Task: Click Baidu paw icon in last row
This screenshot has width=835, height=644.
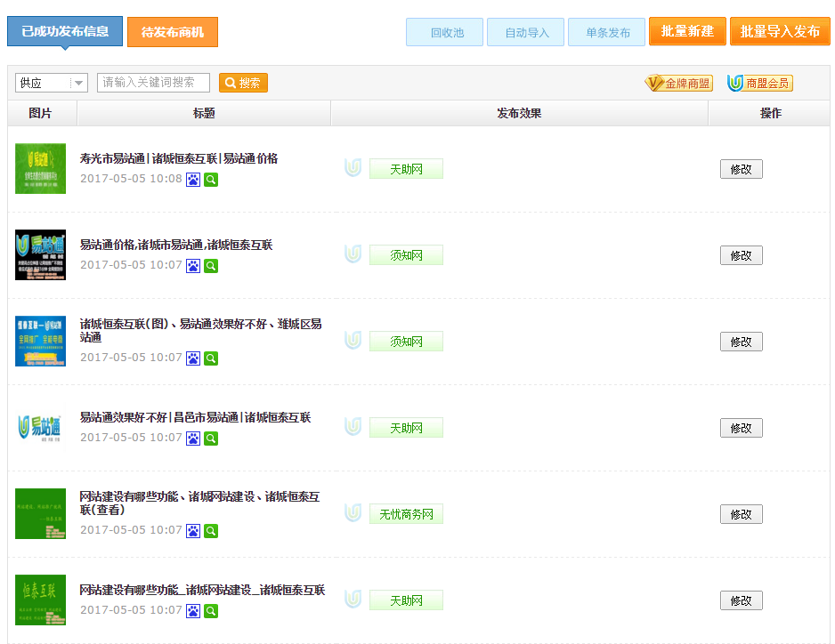Action: tap(193, 611)
